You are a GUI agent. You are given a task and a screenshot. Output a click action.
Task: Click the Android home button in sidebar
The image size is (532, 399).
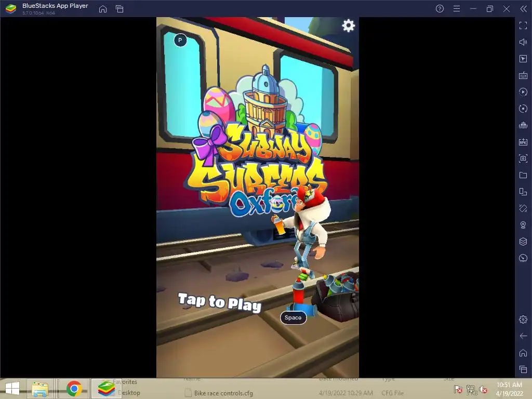tap(523, 353)
